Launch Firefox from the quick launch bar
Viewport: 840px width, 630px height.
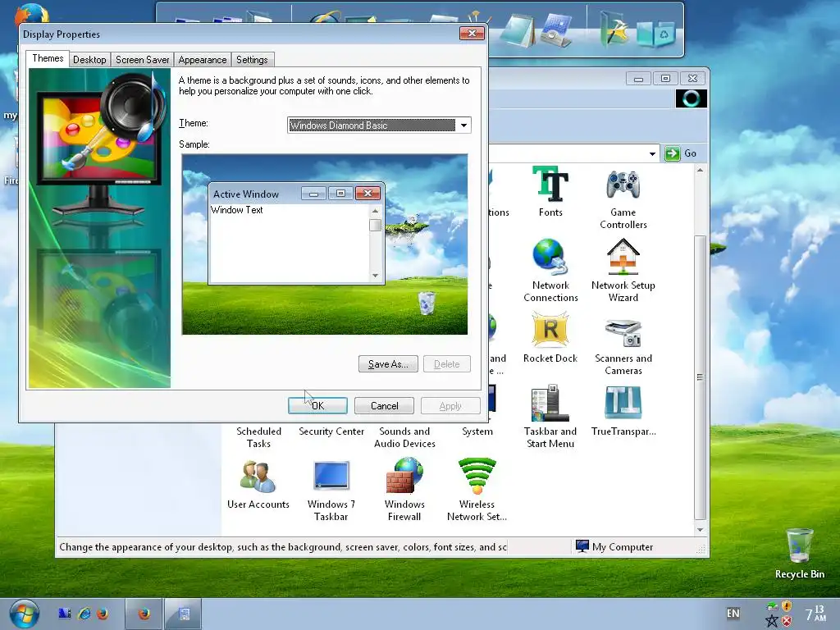click(x=103, y=614)
